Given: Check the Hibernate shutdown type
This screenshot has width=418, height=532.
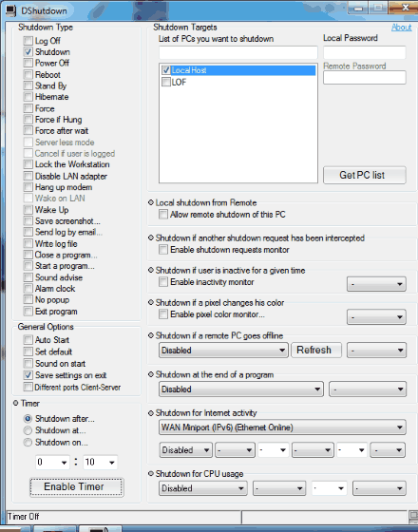Looking at the screenshot, I should point(28,97).
